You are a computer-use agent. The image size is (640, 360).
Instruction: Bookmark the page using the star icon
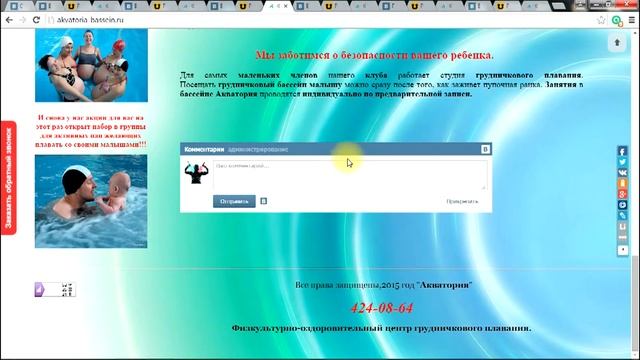click(601, 20)
